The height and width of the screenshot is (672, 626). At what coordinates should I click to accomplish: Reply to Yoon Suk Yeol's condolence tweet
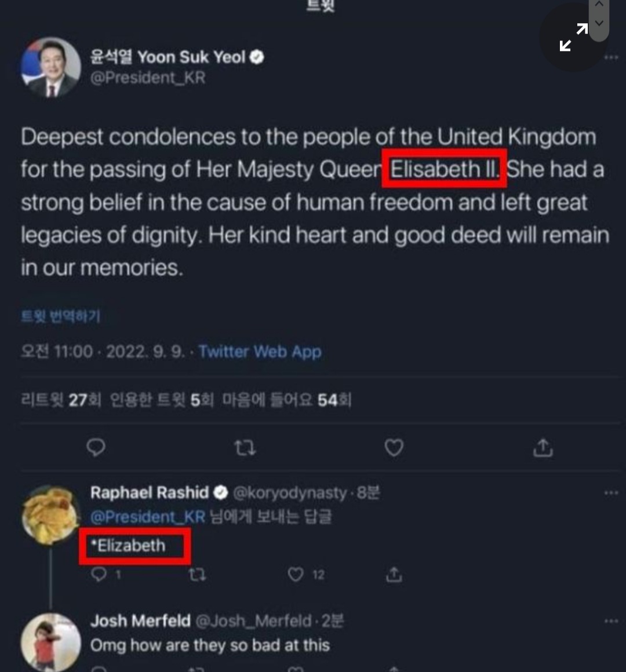tap(96, 448)
